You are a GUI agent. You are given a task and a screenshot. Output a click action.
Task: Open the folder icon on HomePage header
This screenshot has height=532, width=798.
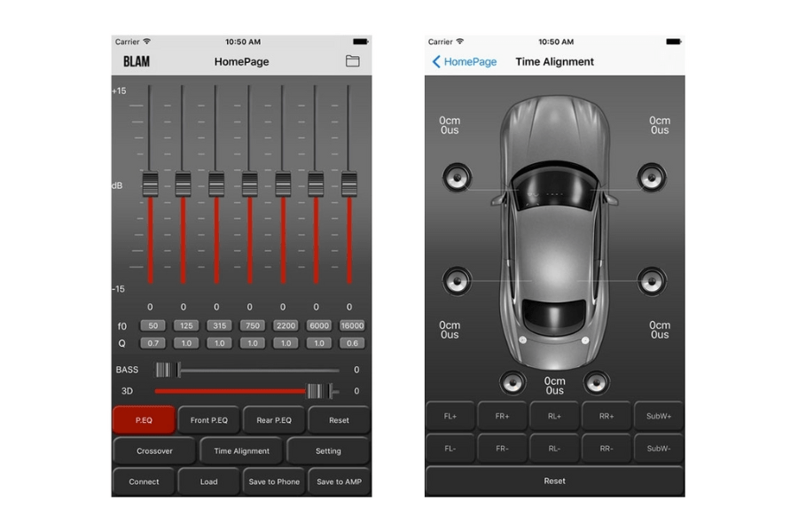[352, 61]
